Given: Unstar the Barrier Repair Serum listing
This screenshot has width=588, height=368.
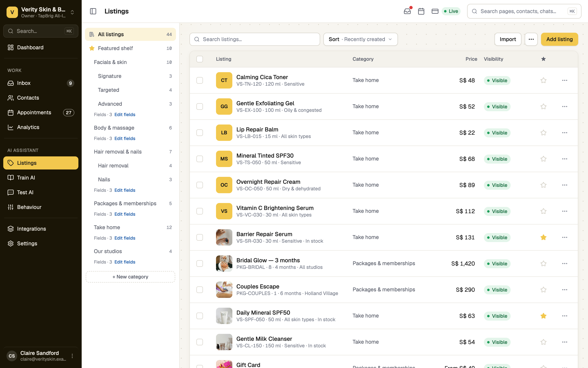Looking at the screenshot, I should 543,237.
